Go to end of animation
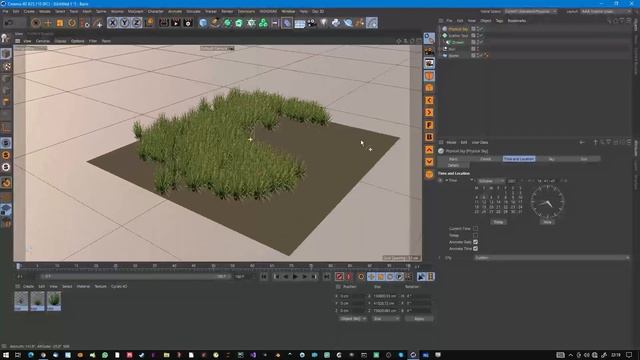Viewport: 640px width, 360px height. coord(327,277)
